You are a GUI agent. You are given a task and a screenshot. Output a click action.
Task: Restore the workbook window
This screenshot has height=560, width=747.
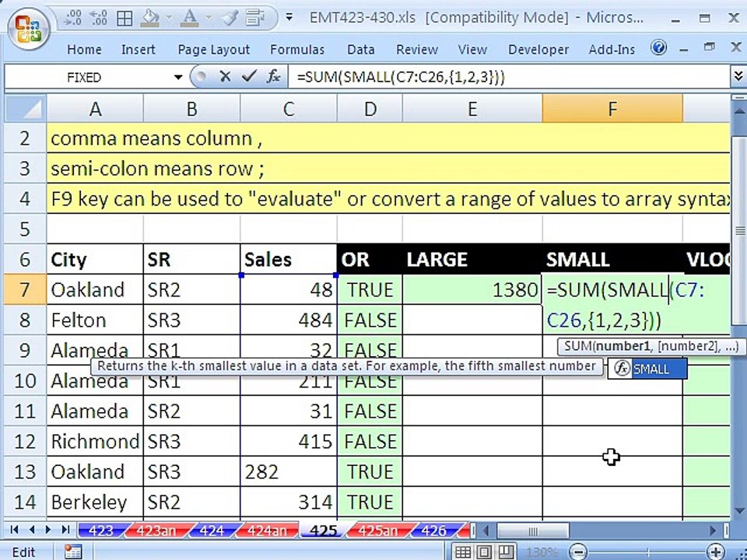tap(710, 47)
